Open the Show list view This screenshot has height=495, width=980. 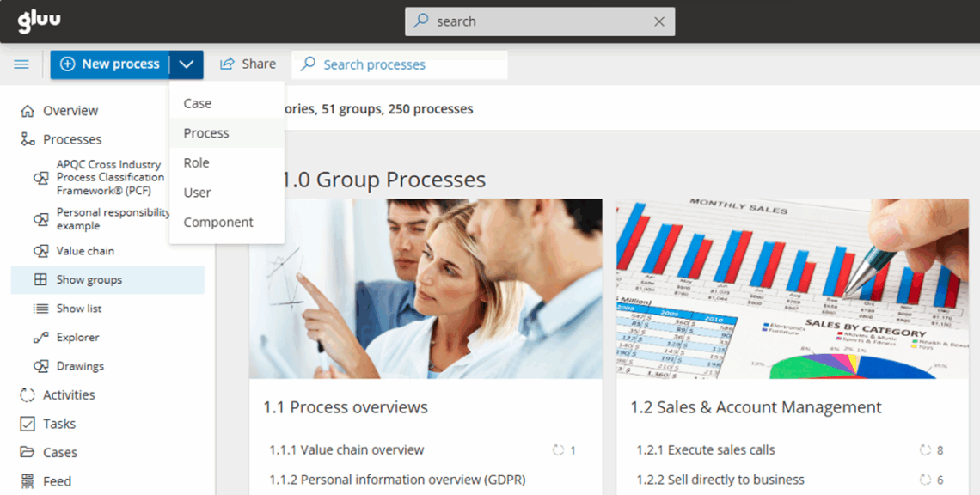pyautogui.click(x=79, y=309)
